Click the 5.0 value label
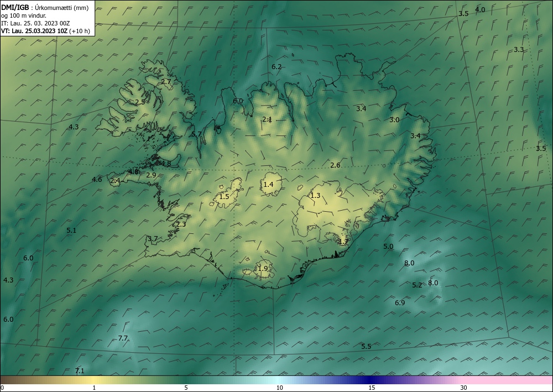Viewport: 553px width, 392px height. (x=388, y=247)
